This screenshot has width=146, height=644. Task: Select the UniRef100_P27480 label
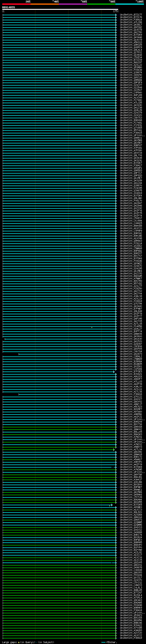pos(131,100)
